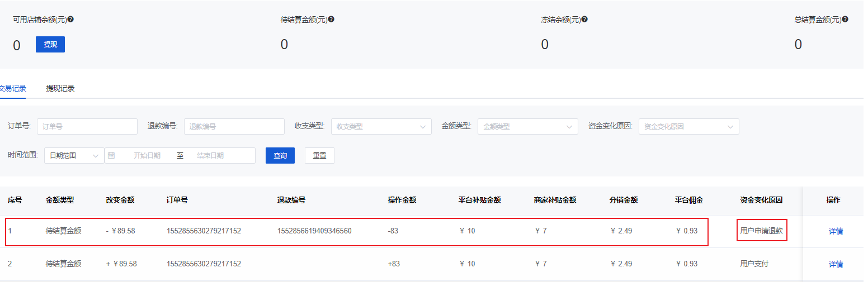Open the 收支类型 dropdown
The height and width of the screenshot is (282, 868).
[381, 127]
